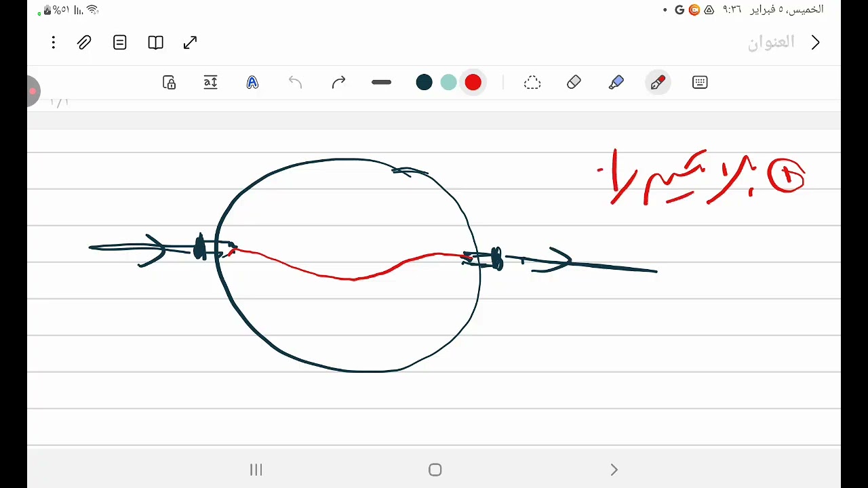Select the text alignment tool
This screenshot has height=488, width=868.
211,83
